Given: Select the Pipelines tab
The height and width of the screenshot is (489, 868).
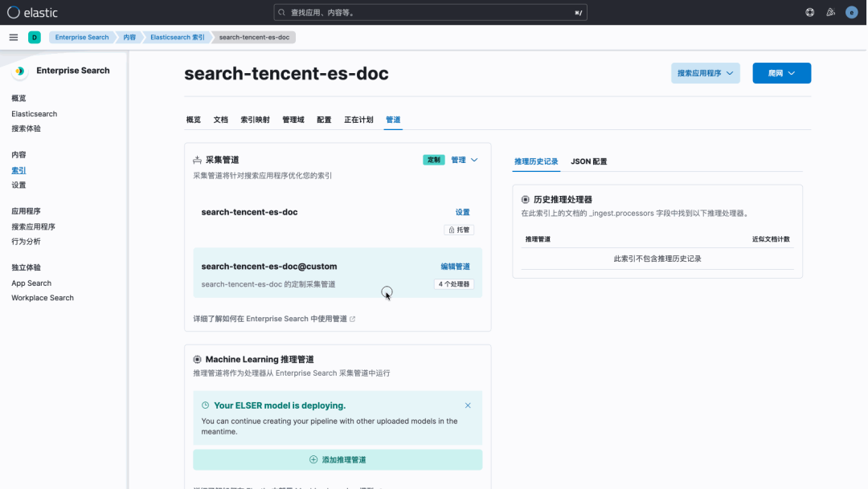Looking at the screenshot, I should tap(393, 120).
